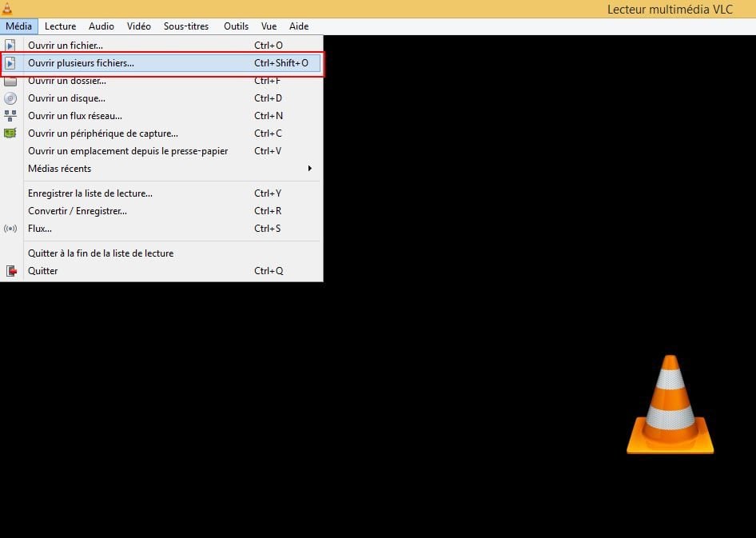
Task: Click the play icon beside Ouvrir plusieurs fichiers
Action: (x=10, y=63)
